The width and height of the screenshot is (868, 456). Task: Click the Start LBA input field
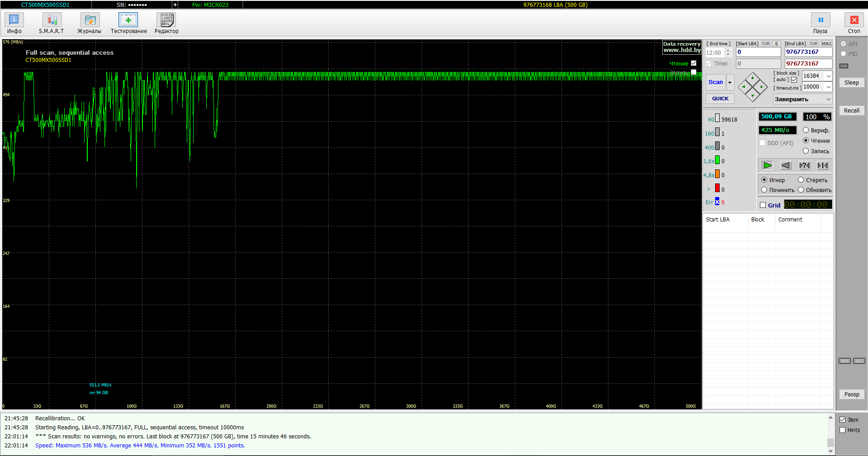click(x=759, y=52)
